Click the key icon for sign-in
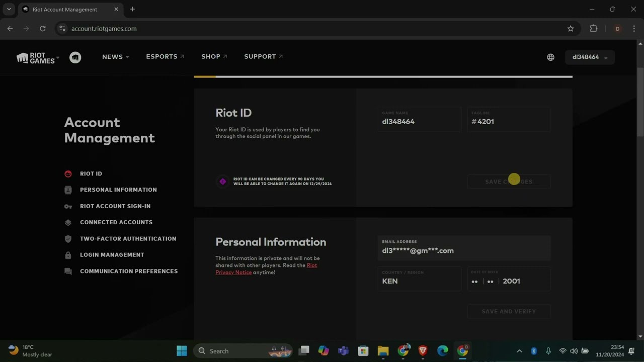 [68, 207]
